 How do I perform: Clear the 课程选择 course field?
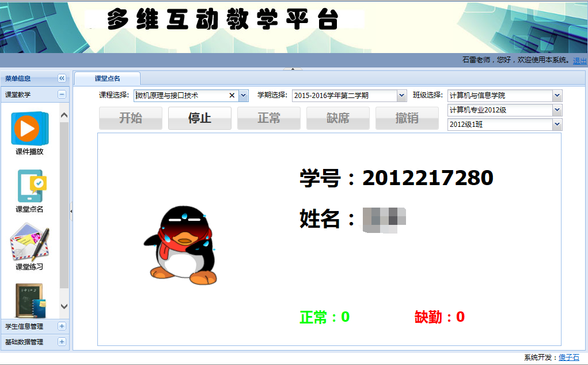(x=232, y=95)
